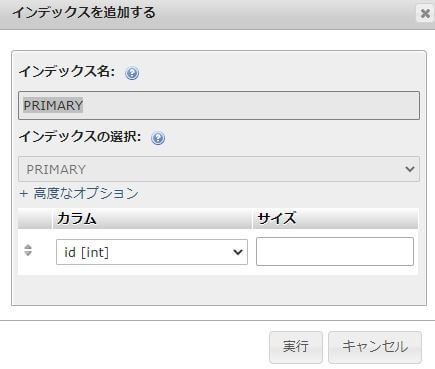Click the help icon beside インデックス名
The image size is (435, 369).
132,73
